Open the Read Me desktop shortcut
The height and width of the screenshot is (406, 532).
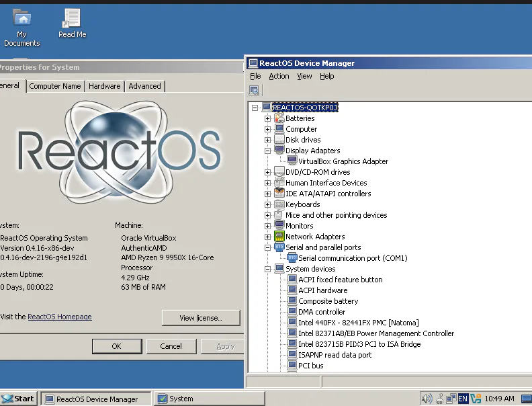[x=72, y=24]
